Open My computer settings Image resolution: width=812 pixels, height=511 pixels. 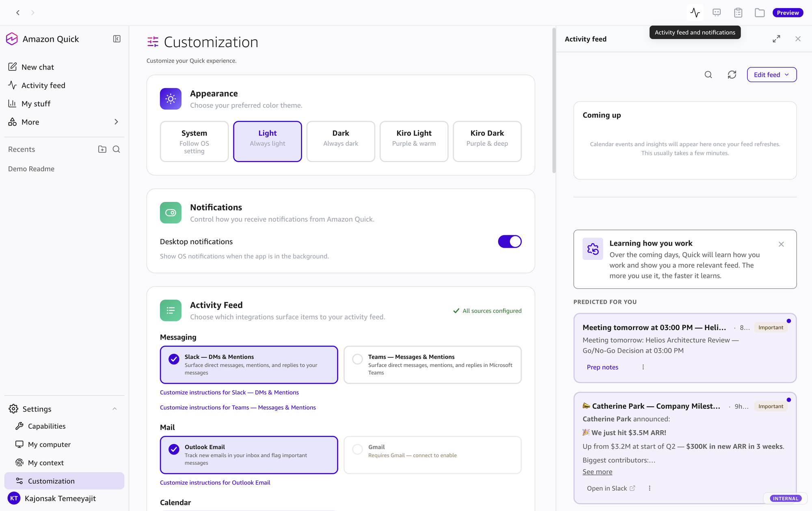(64, 444)
